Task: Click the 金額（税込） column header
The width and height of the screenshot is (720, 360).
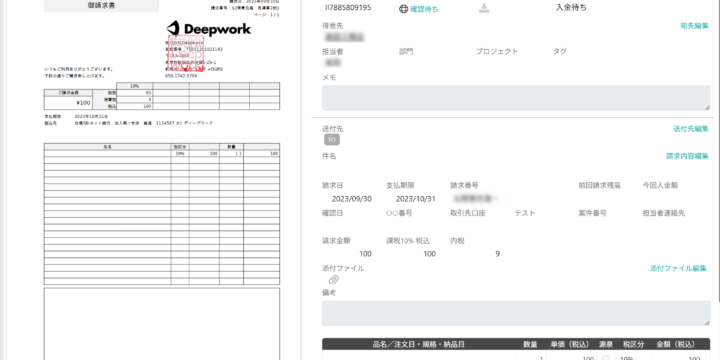Action: (x=676, y=344)
